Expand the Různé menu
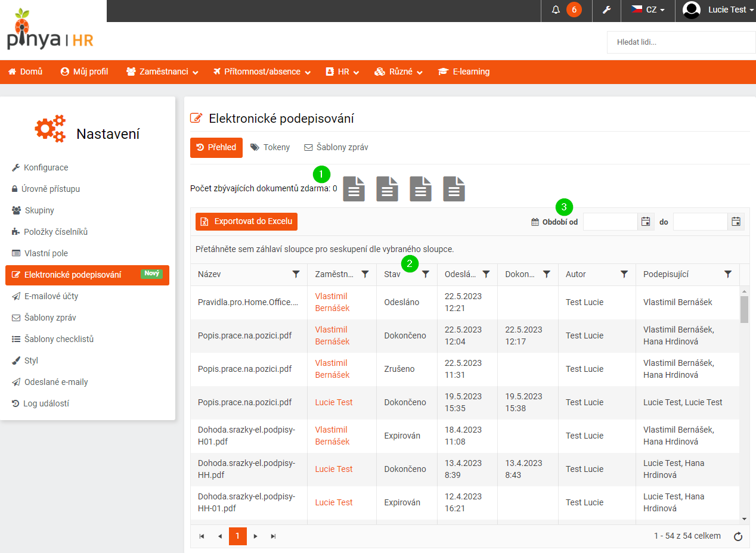This screenshot has height=553, width=756. (x=398, y=72)
